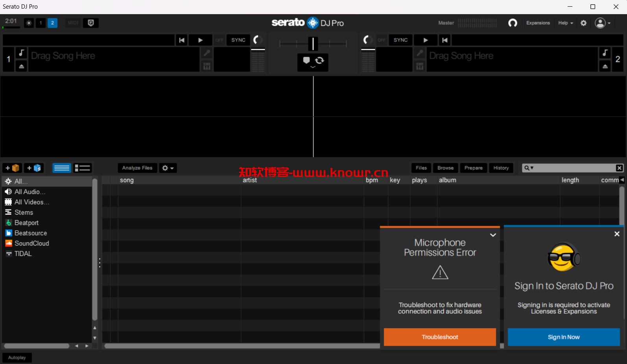Open the History tab
The width and height of the screenshot is (627, 364).
click(x=501, y=168)
